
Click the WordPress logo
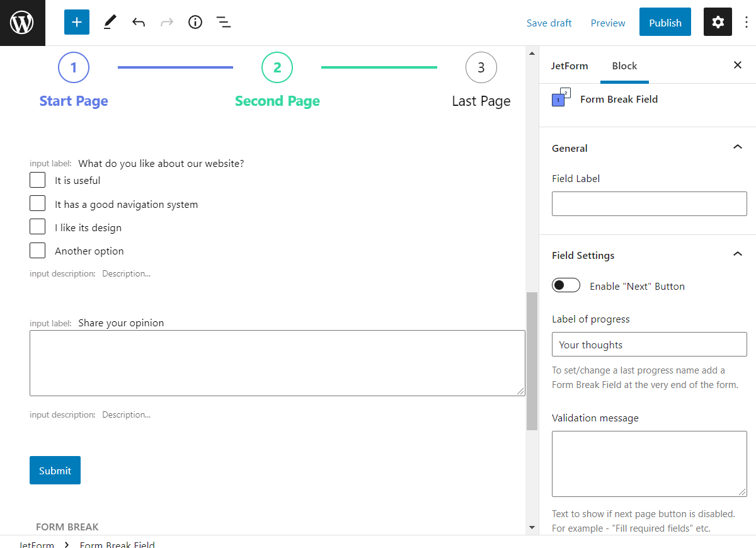[x=23, y=23]
